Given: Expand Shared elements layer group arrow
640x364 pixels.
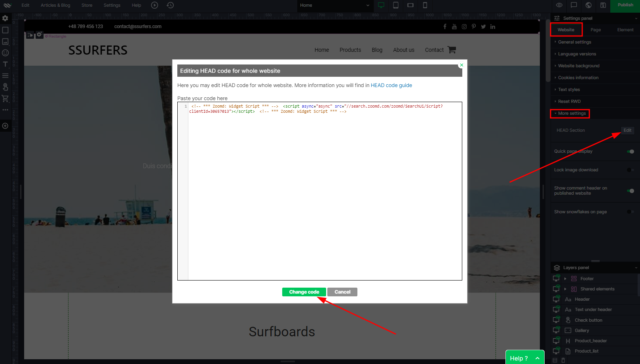Looking at the screenshot, I should click(565, 289).
